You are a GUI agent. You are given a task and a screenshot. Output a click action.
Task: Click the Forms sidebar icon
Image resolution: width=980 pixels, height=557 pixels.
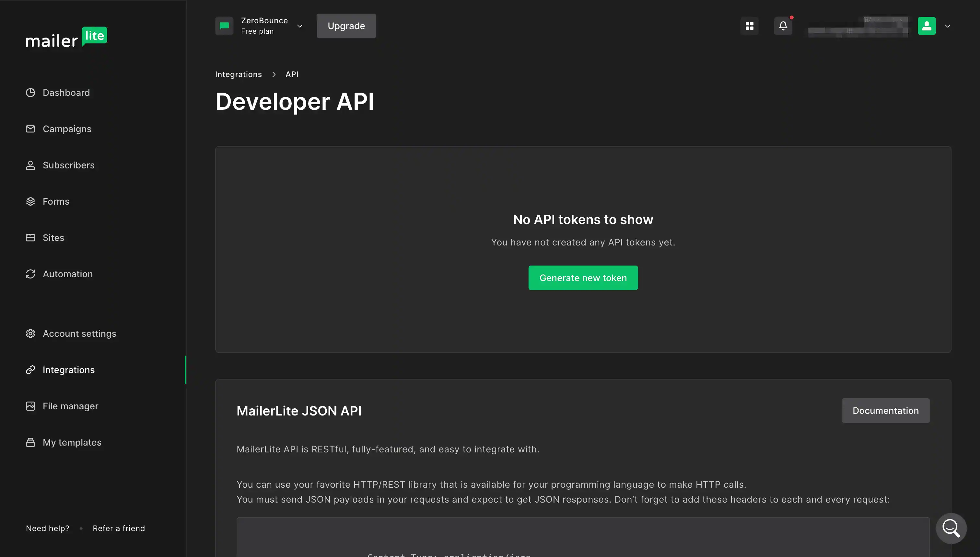30,201
